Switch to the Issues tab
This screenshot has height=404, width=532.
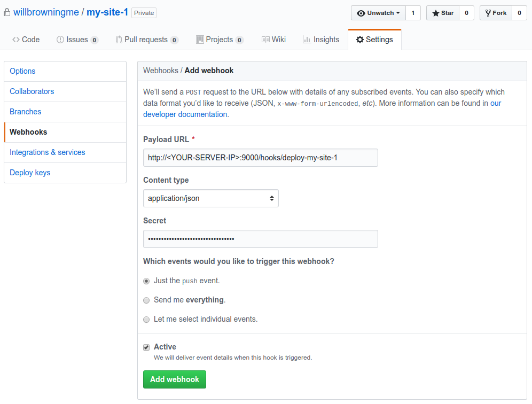[77, 40]
